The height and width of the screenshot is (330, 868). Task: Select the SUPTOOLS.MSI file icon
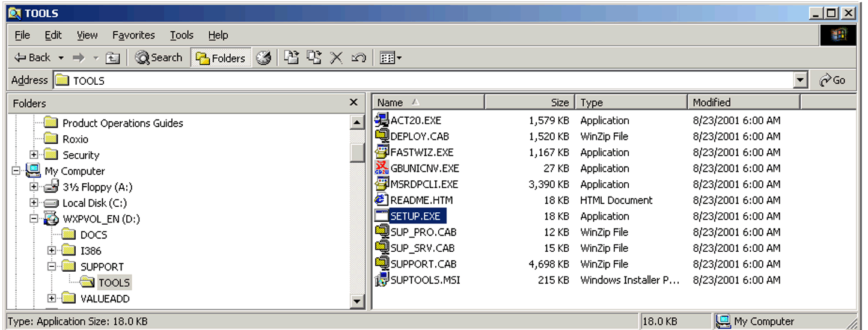(382, 280)
